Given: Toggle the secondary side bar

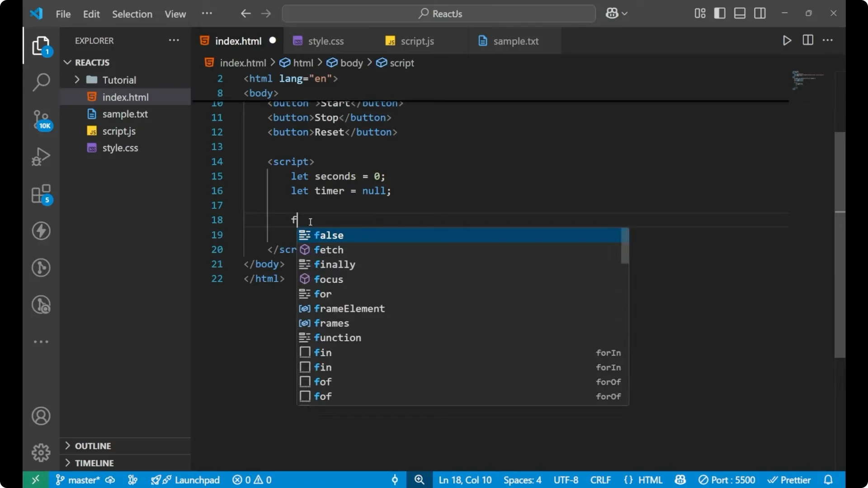Looking at the screenshot, I should click(760, 13).
